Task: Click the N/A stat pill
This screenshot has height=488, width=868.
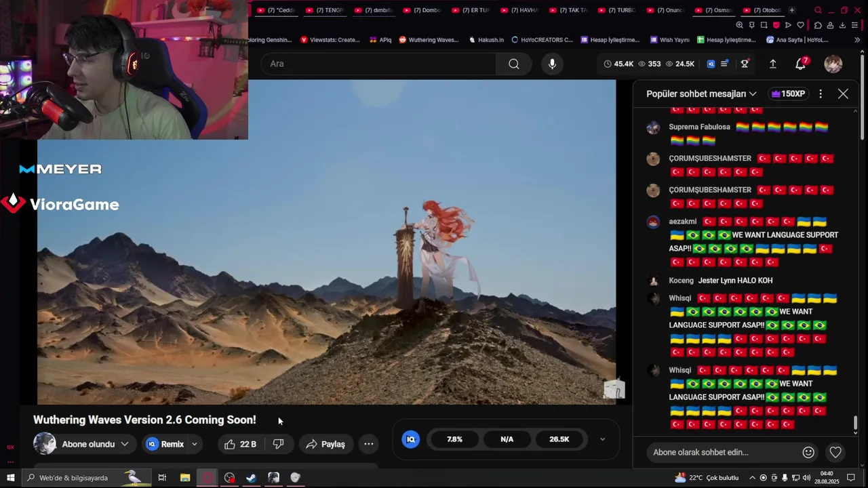Action: click(507, 439)
